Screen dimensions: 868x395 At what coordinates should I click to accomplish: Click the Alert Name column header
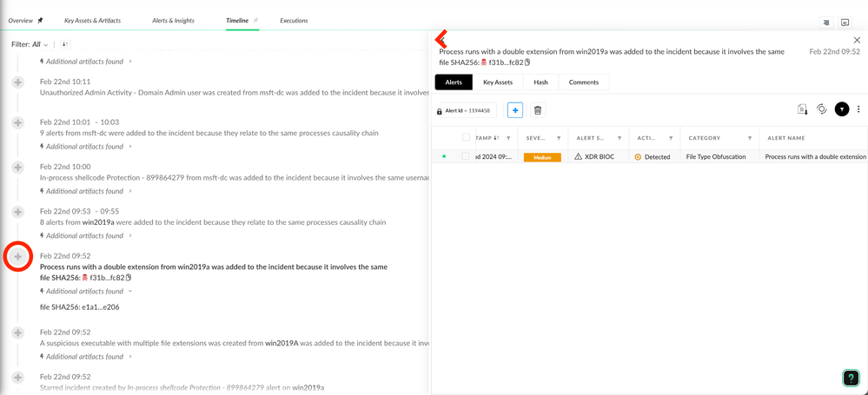[786, 138]
